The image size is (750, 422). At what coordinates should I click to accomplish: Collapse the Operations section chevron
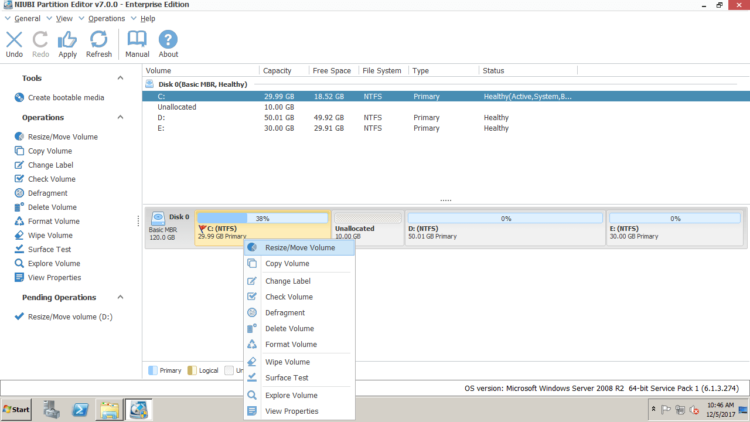click(x=120, y=117)
